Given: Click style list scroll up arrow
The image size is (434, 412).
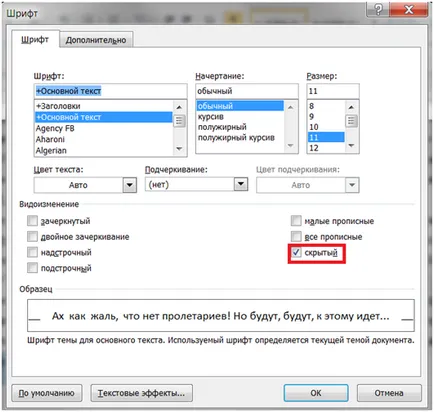Looking at the screenshot, I should [x=291, y=107].
